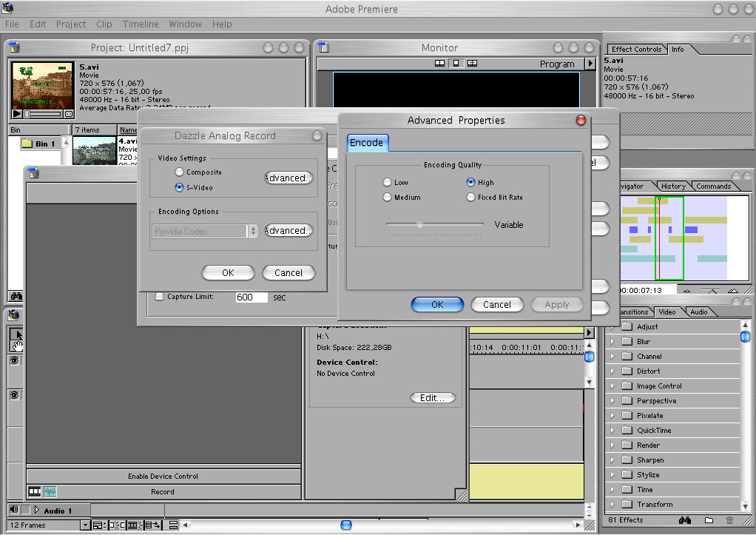Click the binoculars Find icon in Project window
756x535 pixels.
pos(16,296)
